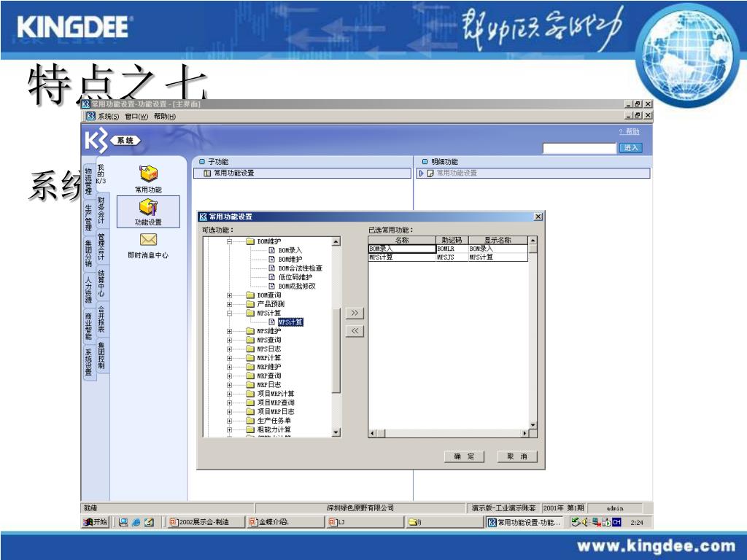Click the third quick launch icon

[x=149, y=522]
